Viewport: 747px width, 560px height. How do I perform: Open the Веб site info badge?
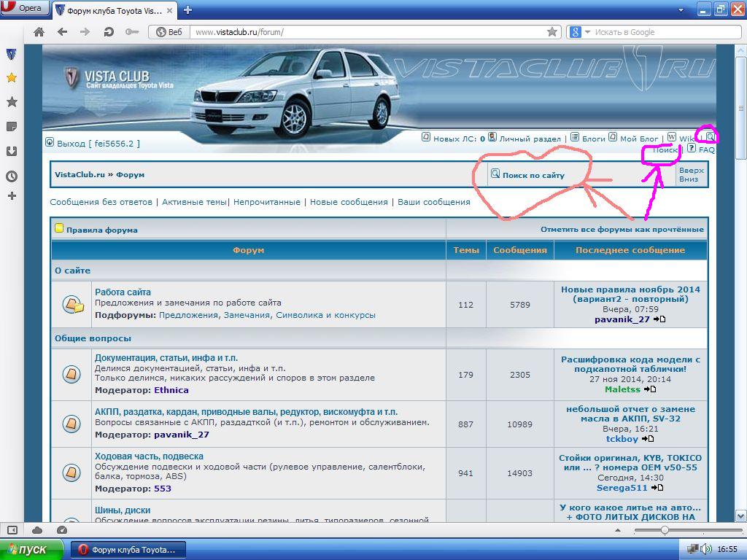169,32
